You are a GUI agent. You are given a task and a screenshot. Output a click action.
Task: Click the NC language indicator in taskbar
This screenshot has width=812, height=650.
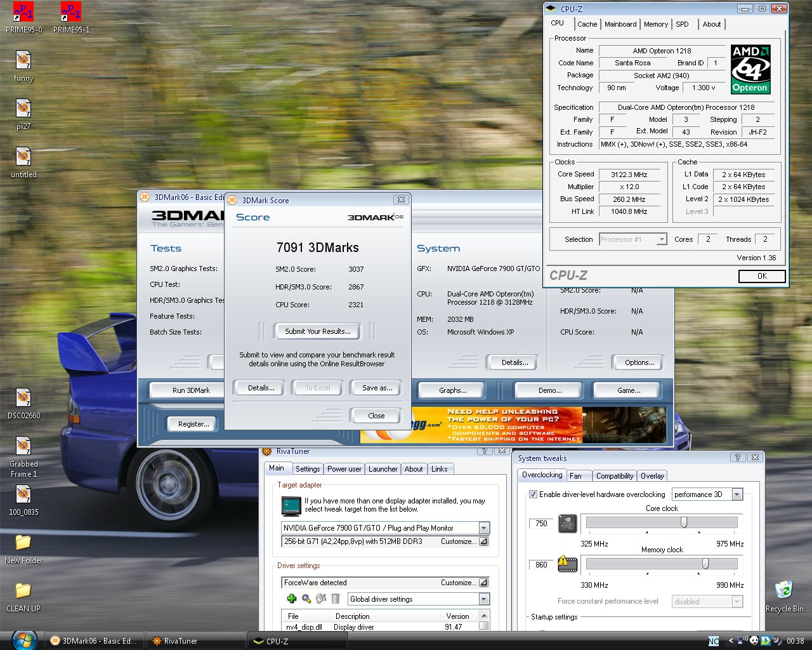click(714, 641)
